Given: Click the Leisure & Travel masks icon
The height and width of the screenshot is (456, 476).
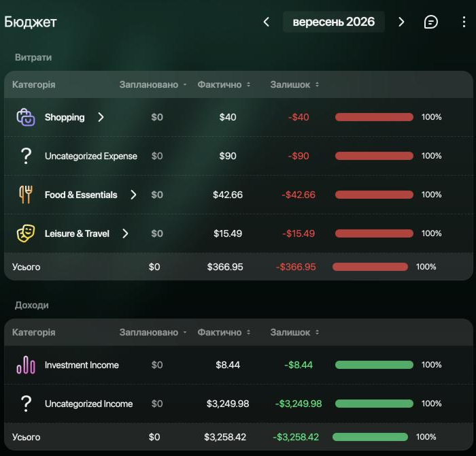Looking at the screenshot, I should [x=26, y=233].
